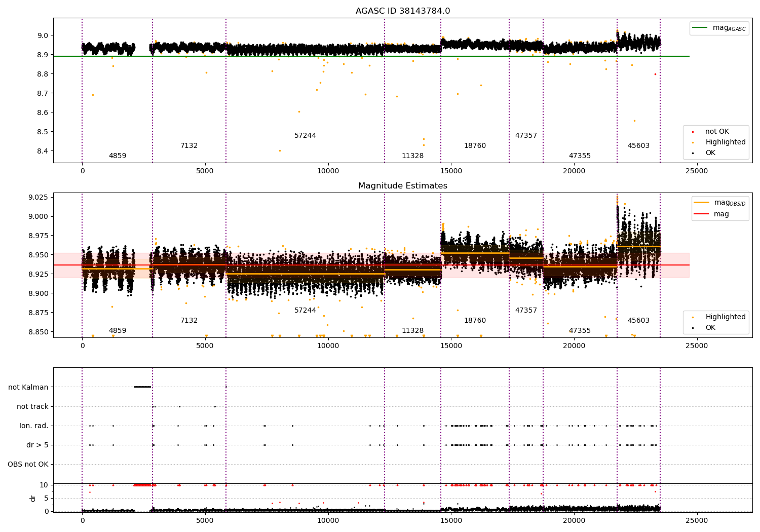Screen dimensions: 760x532
Task: Click the orange line swatch for mag OBSID
Action: tap(701, 203)
